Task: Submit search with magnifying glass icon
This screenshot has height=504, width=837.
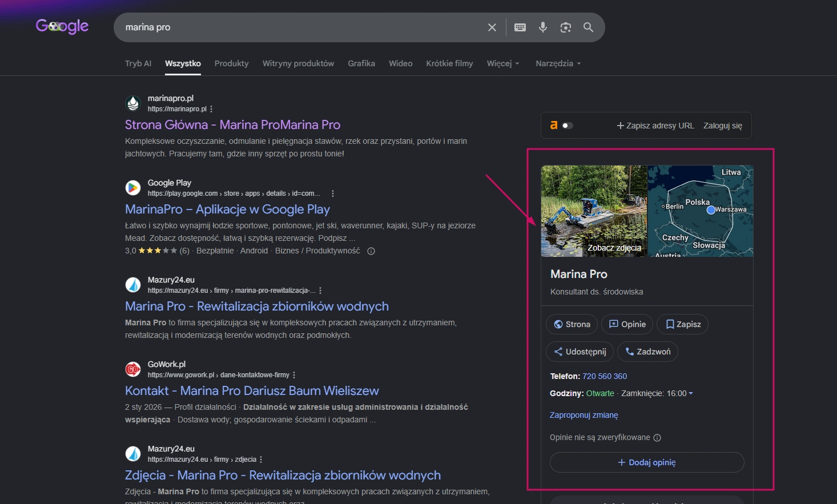Action: coord(589,27)
